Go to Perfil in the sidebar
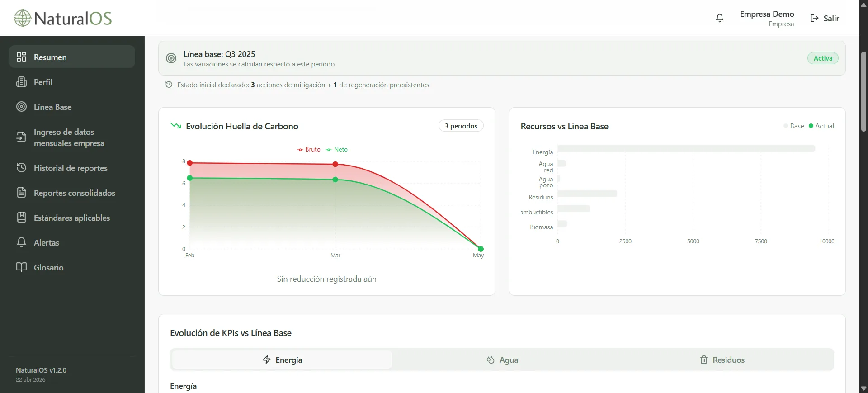The height and width of the screenshot is (393, 868). coord(72,82)
